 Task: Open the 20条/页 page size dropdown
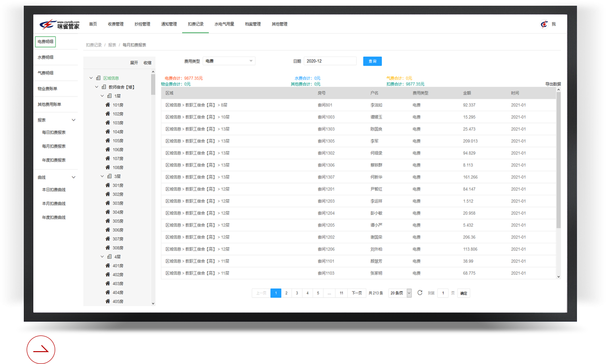(x=400, y=293)
